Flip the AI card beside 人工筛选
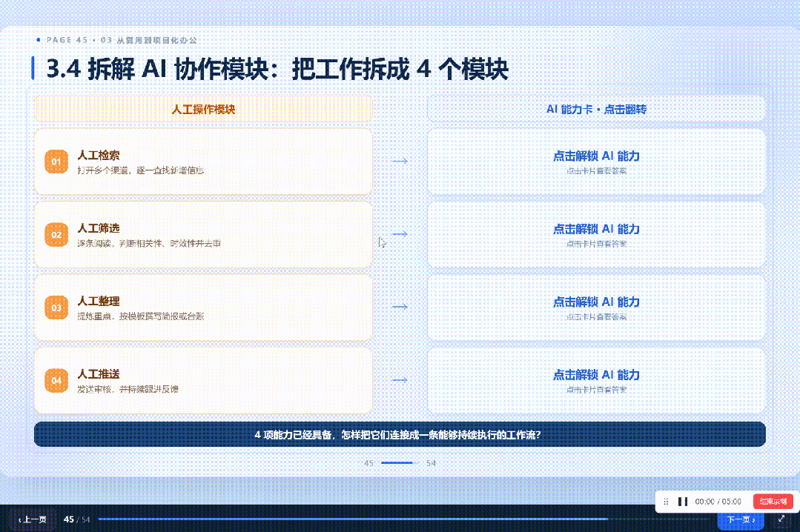 [596, 235]
